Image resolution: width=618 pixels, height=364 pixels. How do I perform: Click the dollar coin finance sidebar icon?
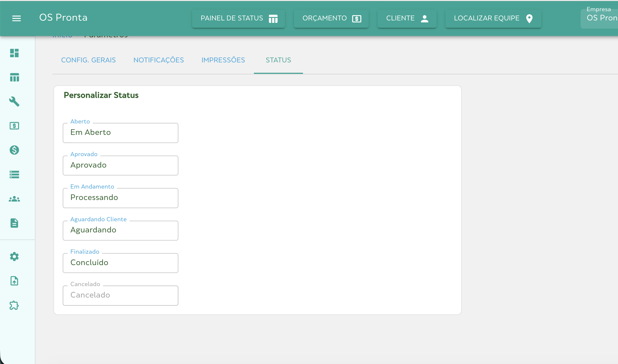coord(14,150)
